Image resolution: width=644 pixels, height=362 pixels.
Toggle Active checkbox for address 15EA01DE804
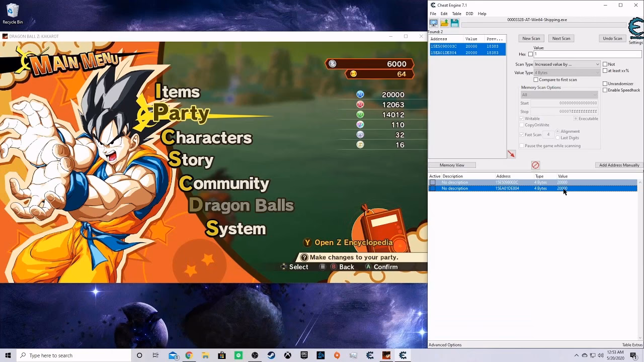(x=433, y=188)
